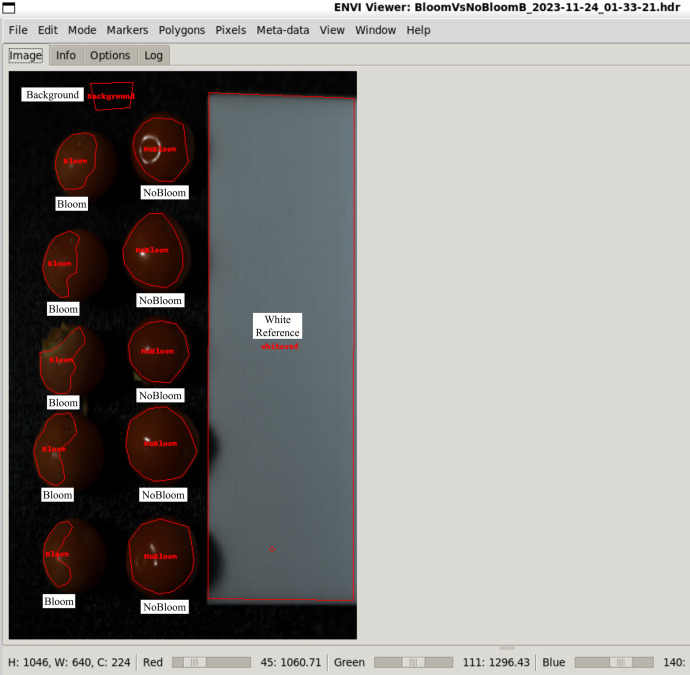Switch to the Options tab
690x675 pixels.
[x=110, y=55]
